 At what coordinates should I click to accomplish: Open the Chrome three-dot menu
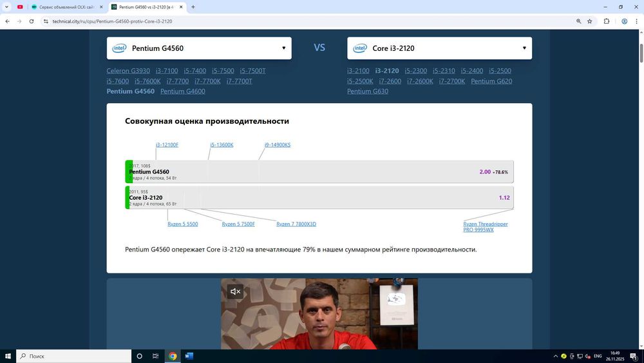pyautogui.click(x=636, y=21)
